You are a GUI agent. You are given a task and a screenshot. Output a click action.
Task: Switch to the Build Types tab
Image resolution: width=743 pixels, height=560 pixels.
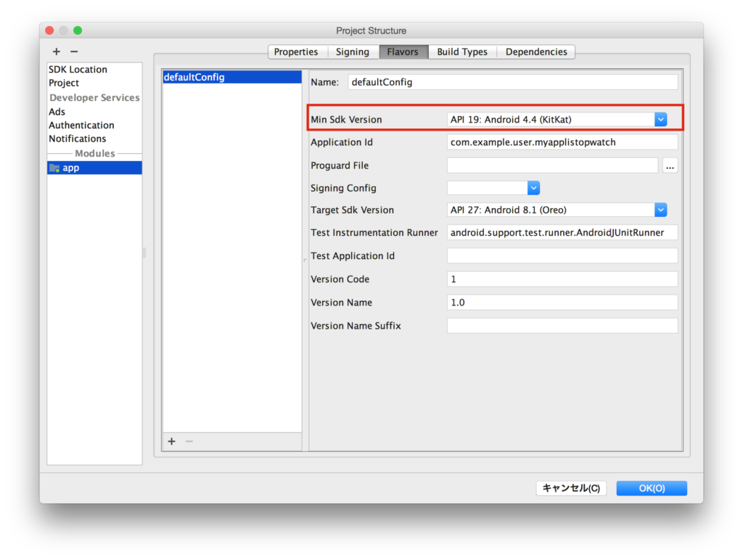click(x=462, y=52)
